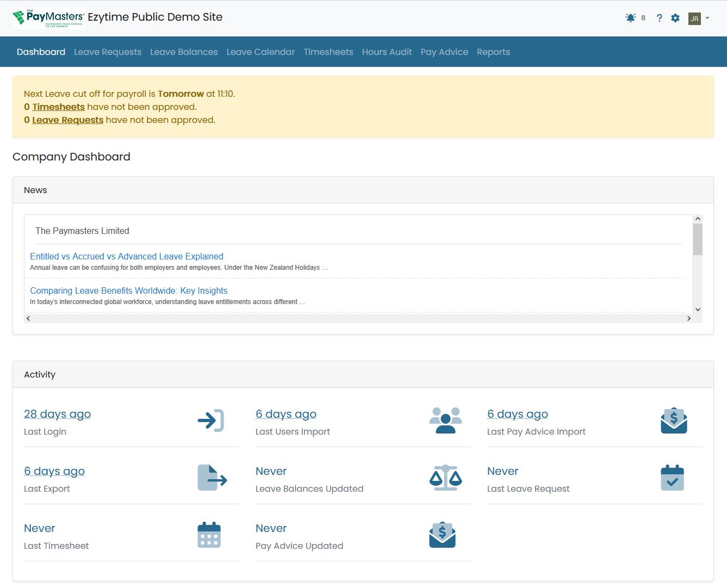Click the Last Timesheet calendar icon
The width and height of the screenshot is (727, 588).
[x=209, y=535]
